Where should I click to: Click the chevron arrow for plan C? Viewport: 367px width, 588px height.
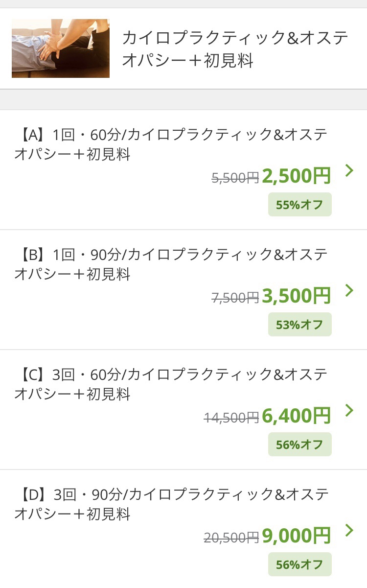point(349,410)
